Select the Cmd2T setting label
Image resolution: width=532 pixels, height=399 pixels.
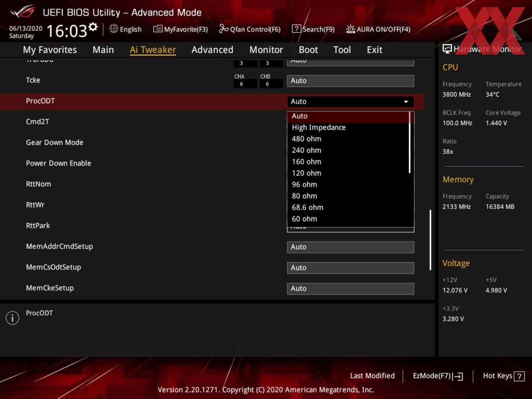pos(38,122)
